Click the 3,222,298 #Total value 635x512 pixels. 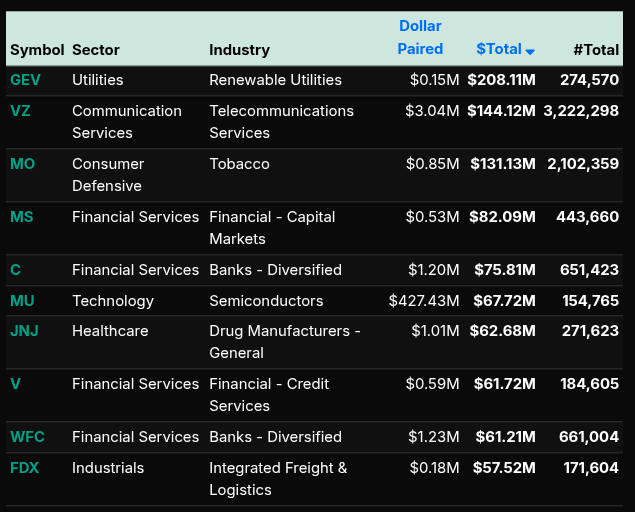581,111
